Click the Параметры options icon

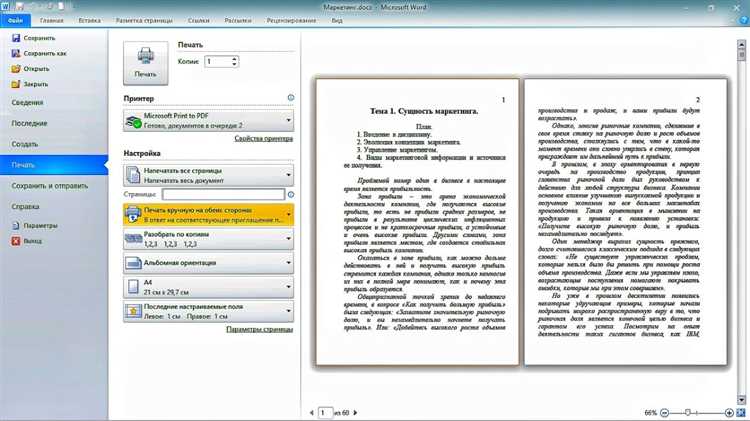pyautogui.click(x=15, y=226)
